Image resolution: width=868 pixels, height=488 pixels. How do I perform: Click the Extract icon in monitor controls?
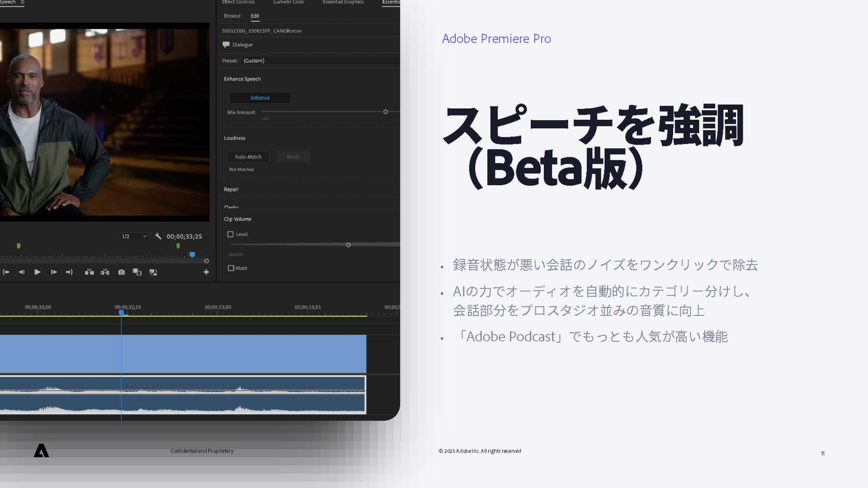105,272
